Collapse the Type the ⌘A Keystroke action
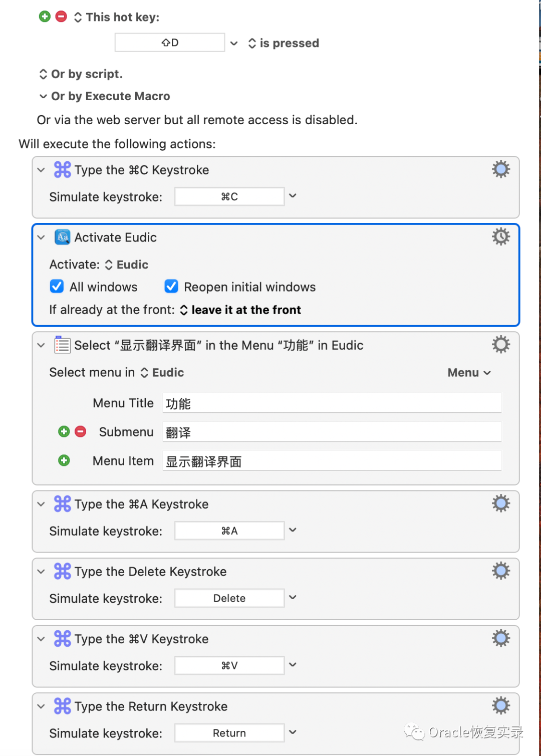This screenshot has height=756, width=541. [41, 504]
